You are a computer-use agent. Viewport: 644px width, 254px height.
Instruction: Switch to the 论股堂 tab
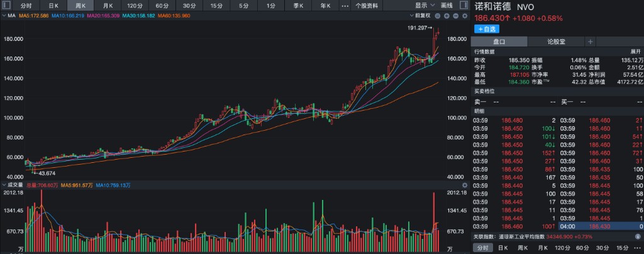[x=557, y=41]
